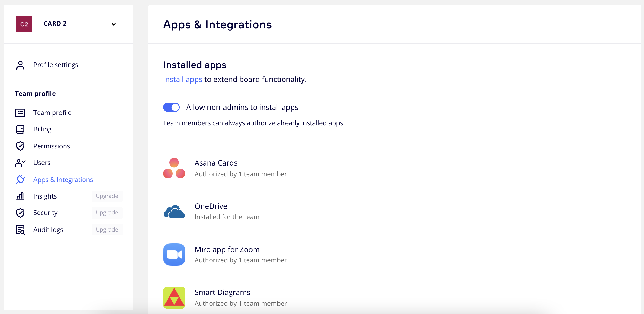Click the Billing icon in sidebar

(x=20, y=129)
